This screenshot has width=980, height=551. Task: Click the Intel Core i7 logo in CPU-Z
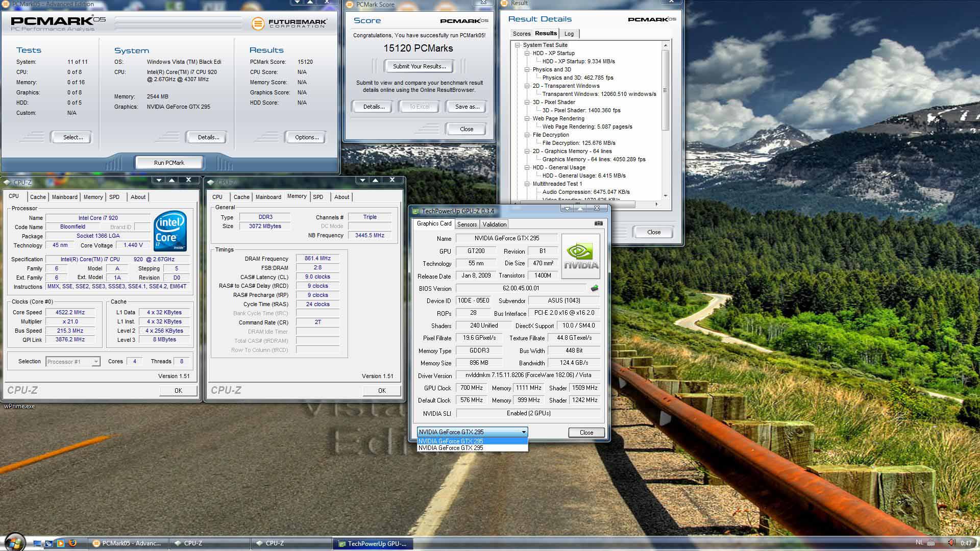pyautogui.click(x=170, y=231)
